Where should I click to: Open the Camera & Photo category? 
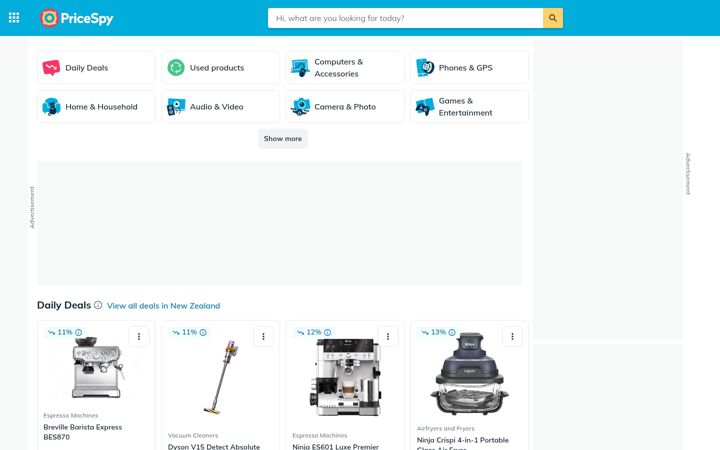tap(345, 107)
